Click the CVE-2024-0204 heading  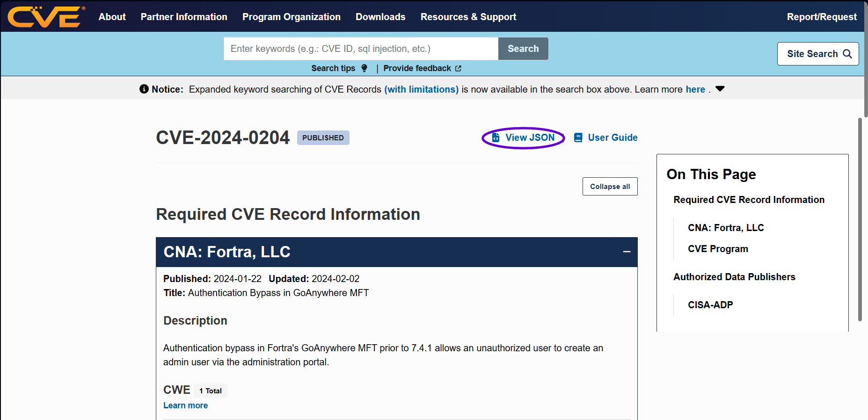point(223,138)
